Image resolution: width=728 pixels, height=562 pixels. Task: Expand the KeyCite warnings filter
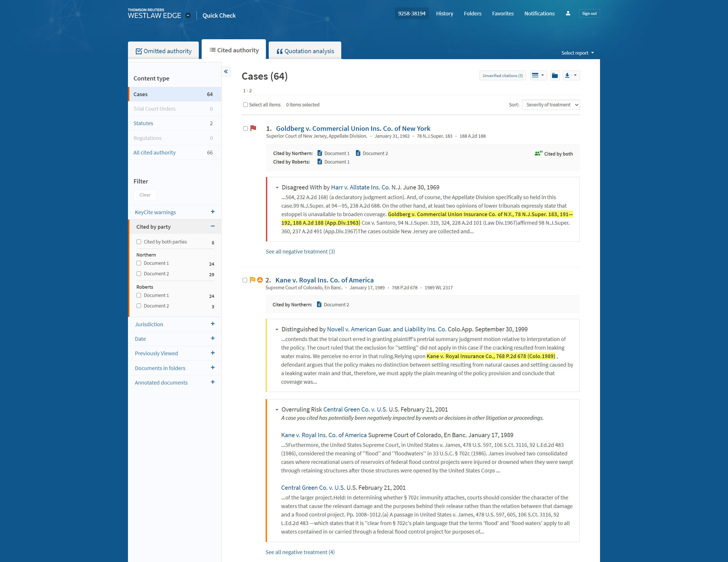tap(213, 212)
